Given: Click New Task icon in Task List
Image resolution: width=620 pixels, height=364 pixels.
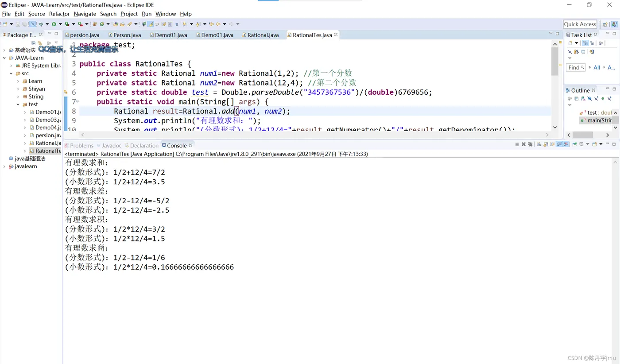Looking at the screenshot, I should (x=570, y=43).
